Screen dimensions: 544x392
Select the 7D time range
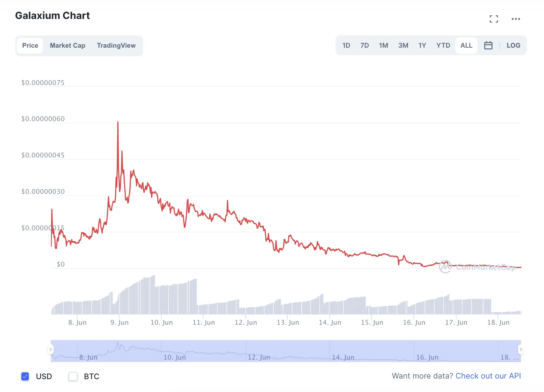(365, 45)
